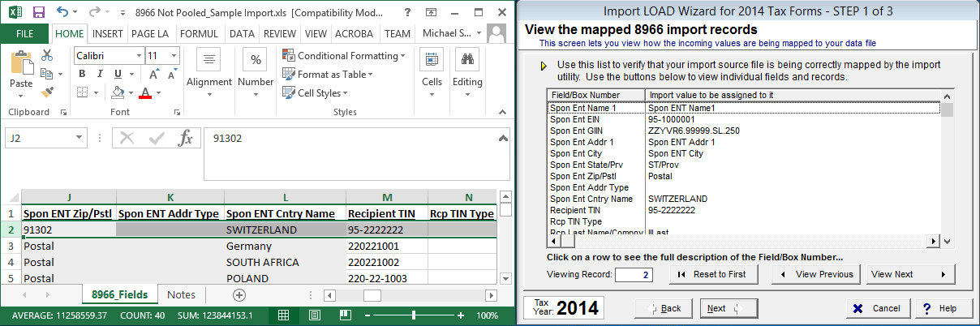Image resolution: width=980 pixels, height=326 pixels.
Task: Open the Editing binoculars group
Action: [x=467, y=73]
